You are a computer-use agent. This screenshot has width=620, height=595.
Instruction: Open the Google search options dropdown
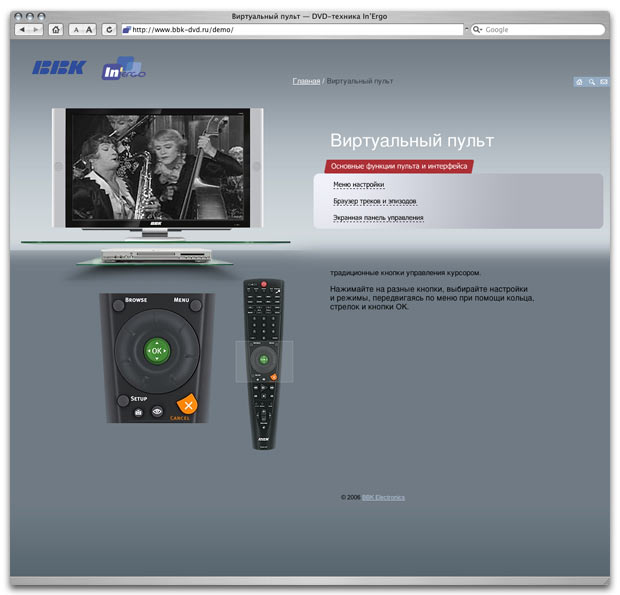pyautogui.click(x=478, y=30)
